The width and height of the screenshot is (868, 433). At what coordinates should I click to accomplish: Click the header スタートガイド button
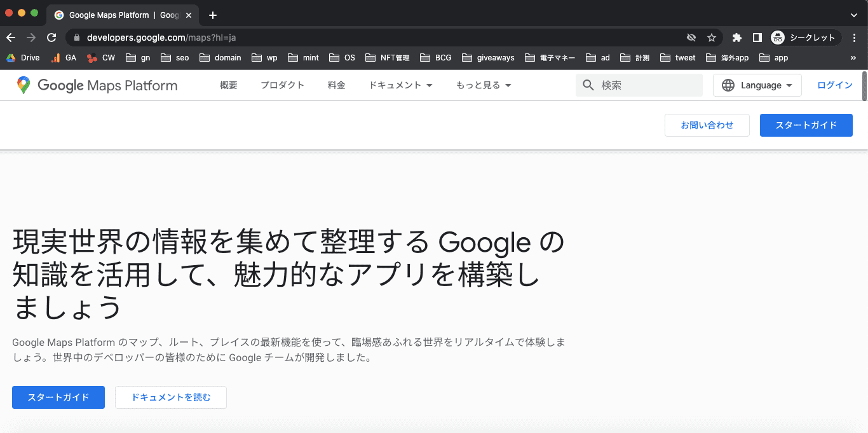coord(806,125)
